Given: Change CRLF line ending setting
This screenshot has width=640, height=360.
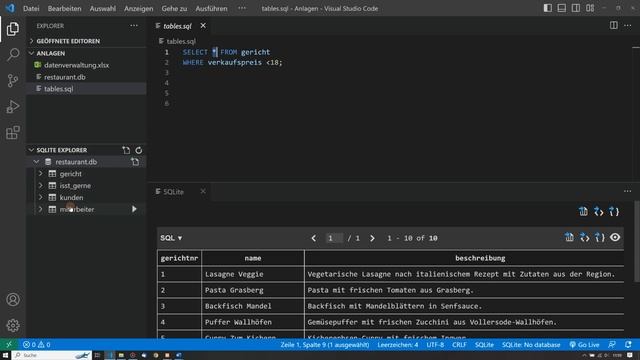Looking at the screenshot, I should point(459,344).
